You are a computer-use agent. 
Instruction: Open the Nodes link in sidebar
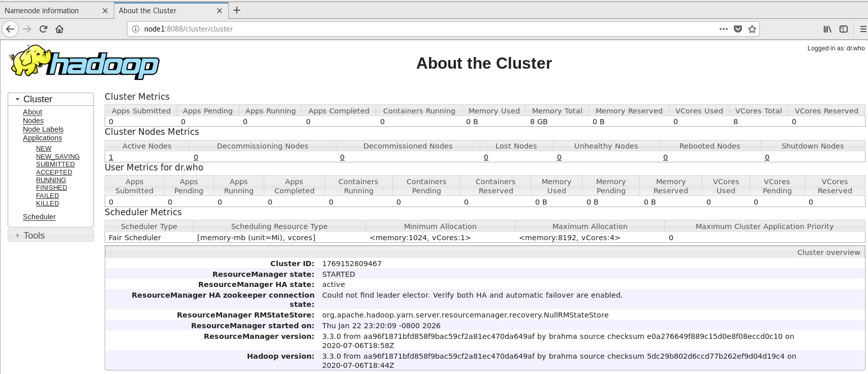tap(33, 121)
